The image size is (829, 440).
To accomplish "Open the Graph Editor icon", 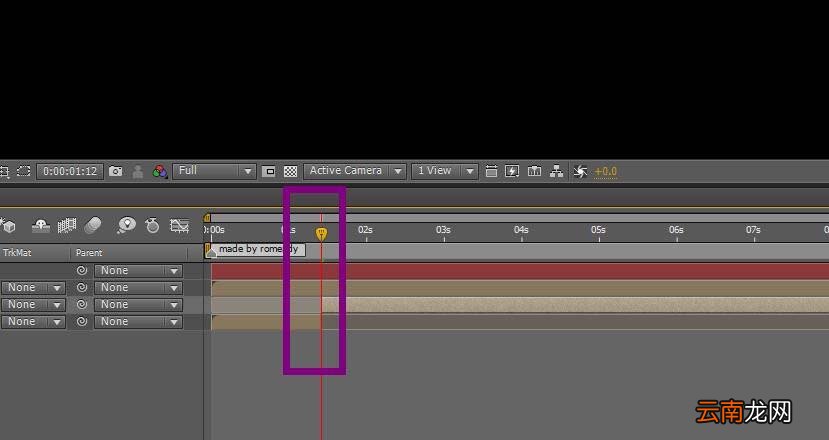I will pos(180,226).
